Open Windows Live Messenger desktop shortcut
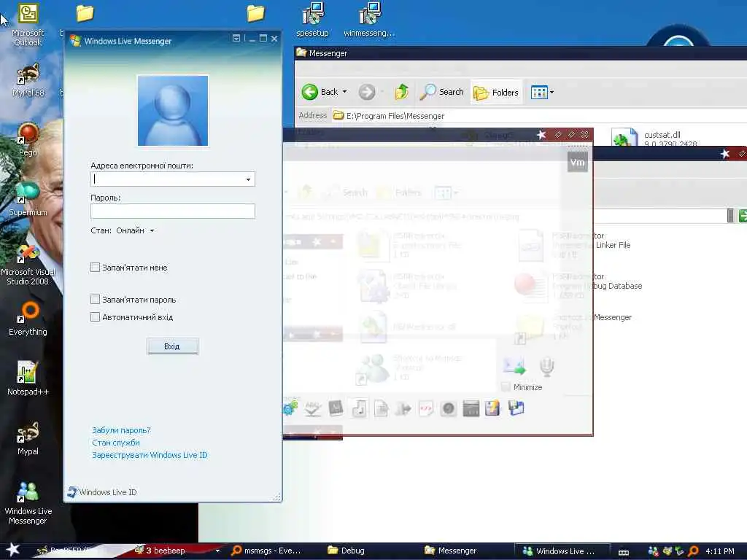747x560 pixels. 28,503
